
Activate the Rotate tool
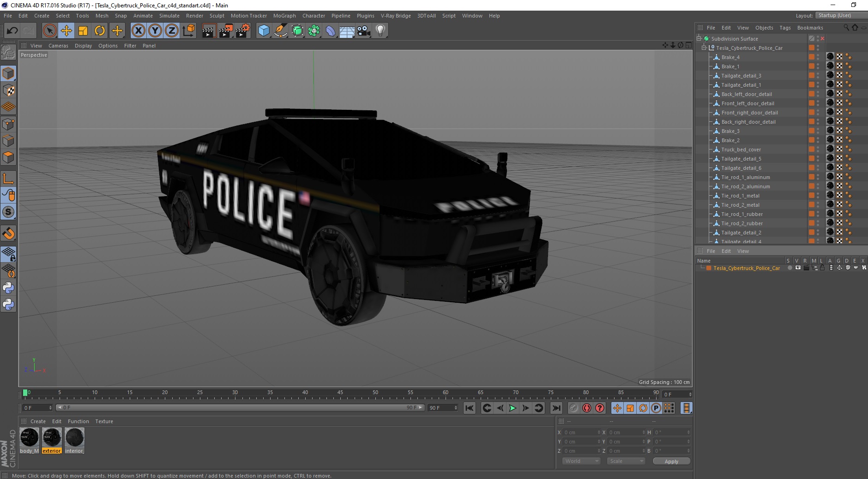100,31
